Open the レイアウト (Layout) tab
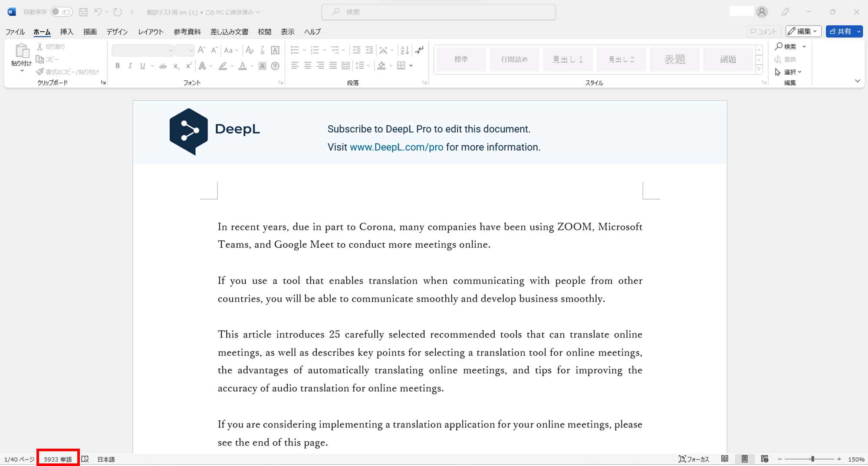This screenshot has height=466, width=868. pyautogui.click(x=151, y=32)
